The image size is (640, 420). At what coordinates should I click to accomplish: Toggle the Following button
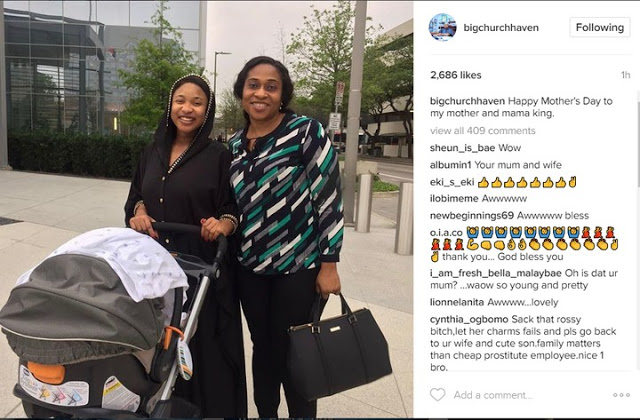[x=600, y=27]
